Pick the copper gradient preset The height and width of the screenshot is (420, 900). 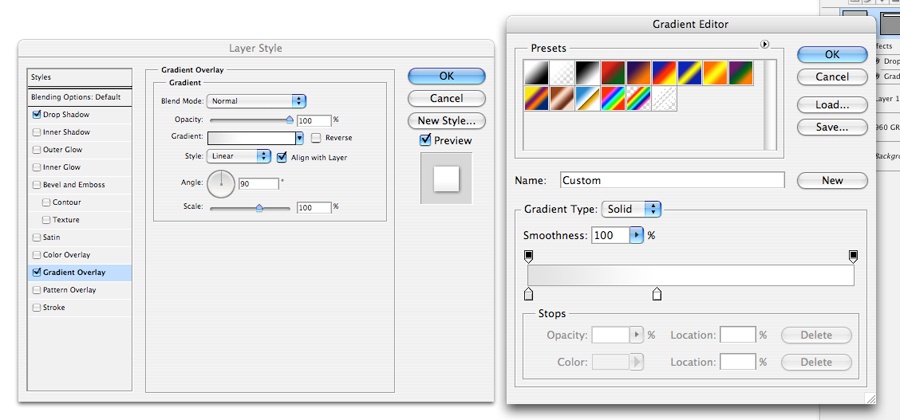tap(562, 99)
